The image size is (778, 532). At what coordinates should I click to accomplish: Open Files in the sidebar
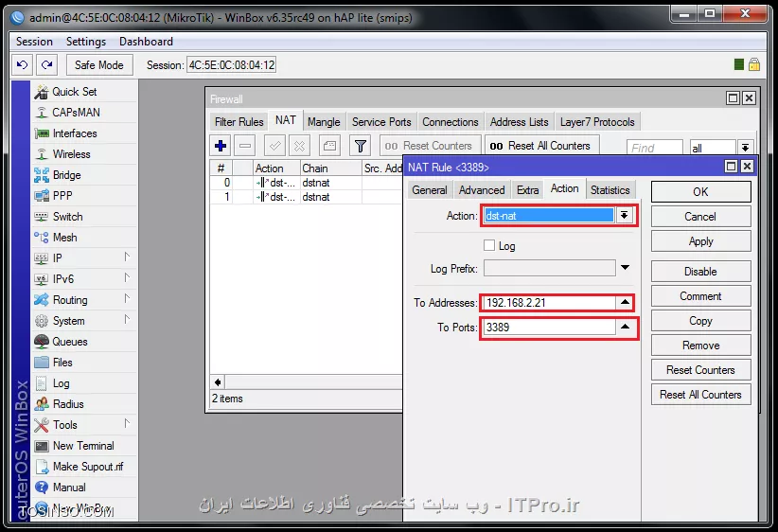62,363
